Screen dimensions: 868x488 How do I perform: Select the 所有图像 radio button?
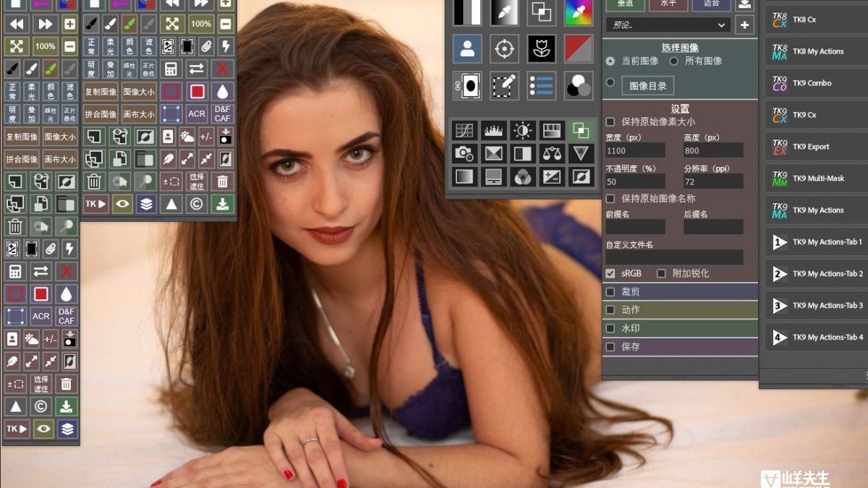[674, 61]
